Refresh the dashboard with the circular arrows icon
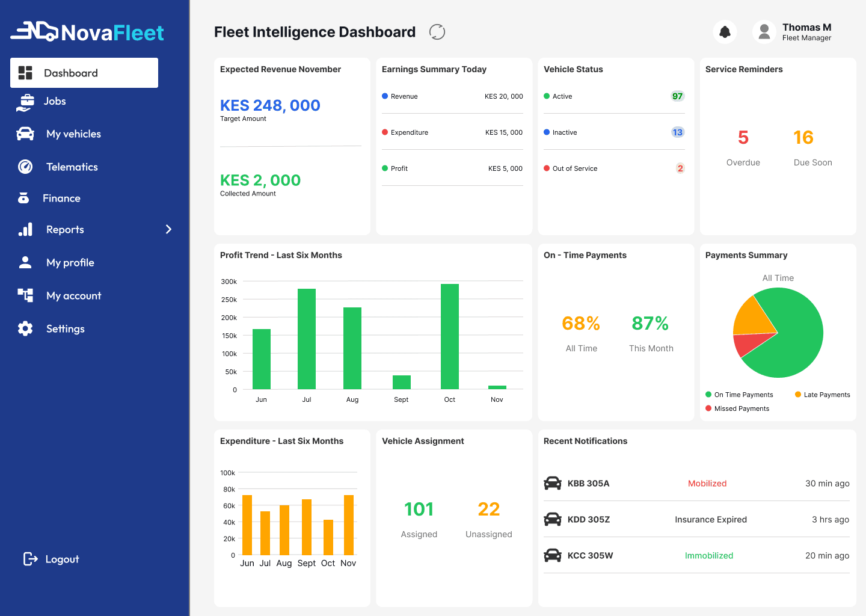This screenshot has width=866, height=616. point(437,32)
